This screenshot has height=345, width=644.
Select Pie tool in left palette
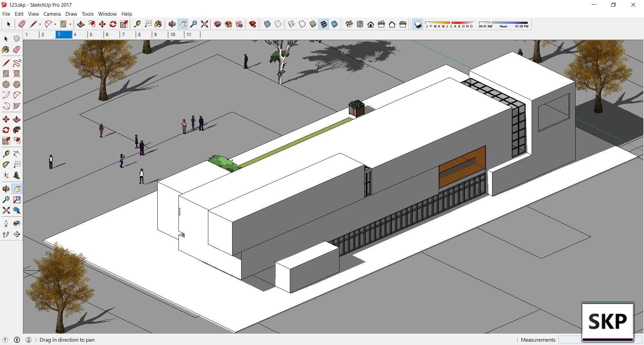[17, 106]
